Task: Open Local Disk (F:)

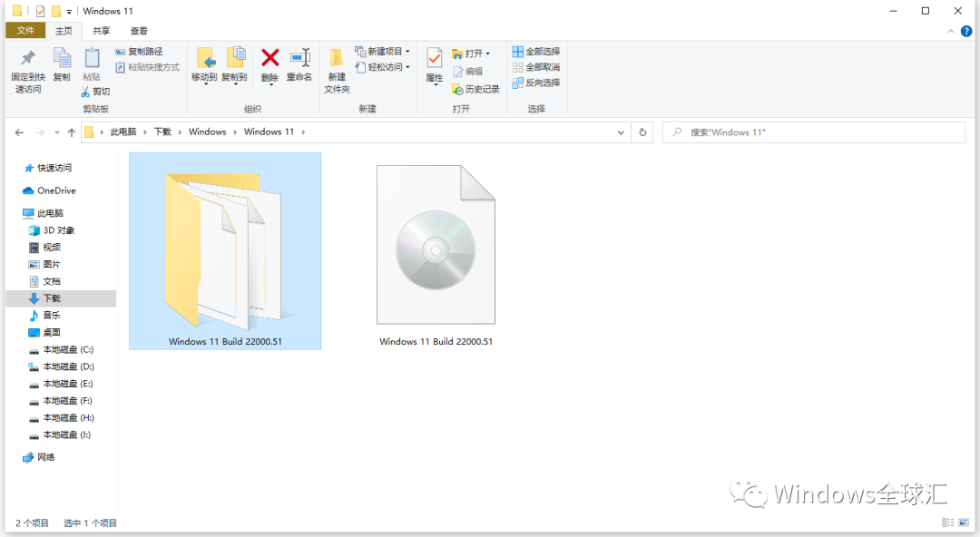Action: pos(62,401)
